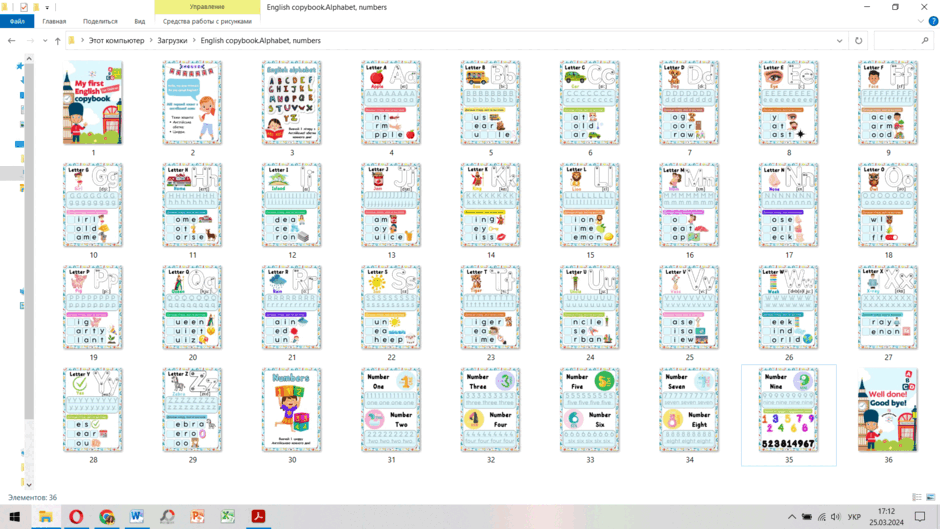This screenshot has height=529, width=940.
Task: Expand the address bar history dropdown
Action: tap(839, 41)
